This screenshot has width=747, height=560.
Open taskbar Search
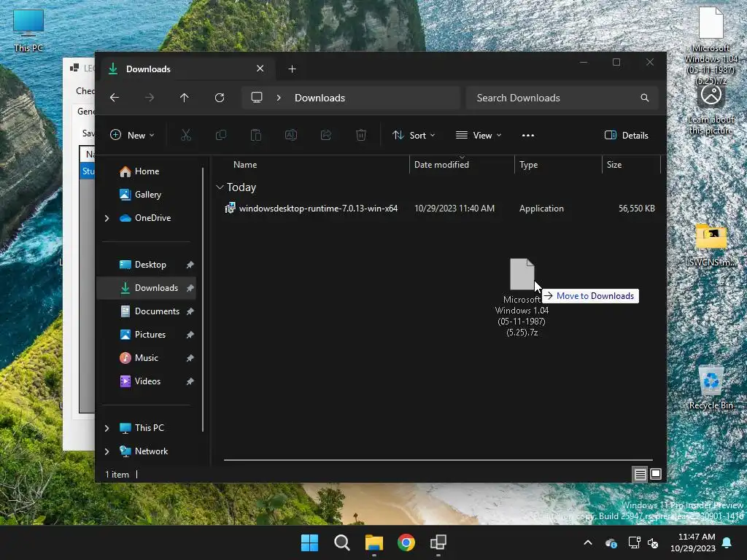(342, 542)
